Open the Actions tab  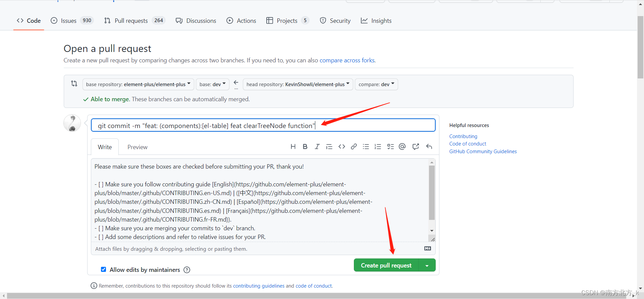(x=241, y=20)
